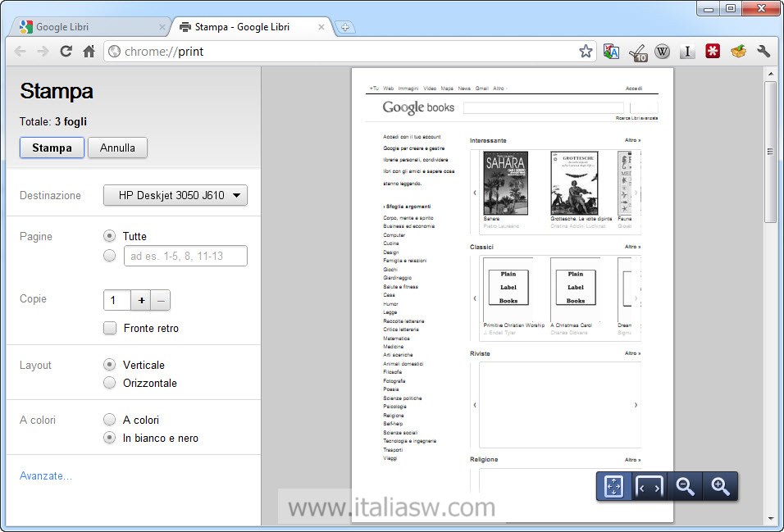This screenshot has height=532, width=784.
Task: Click the Annulla cancel button
Action: 117,148
